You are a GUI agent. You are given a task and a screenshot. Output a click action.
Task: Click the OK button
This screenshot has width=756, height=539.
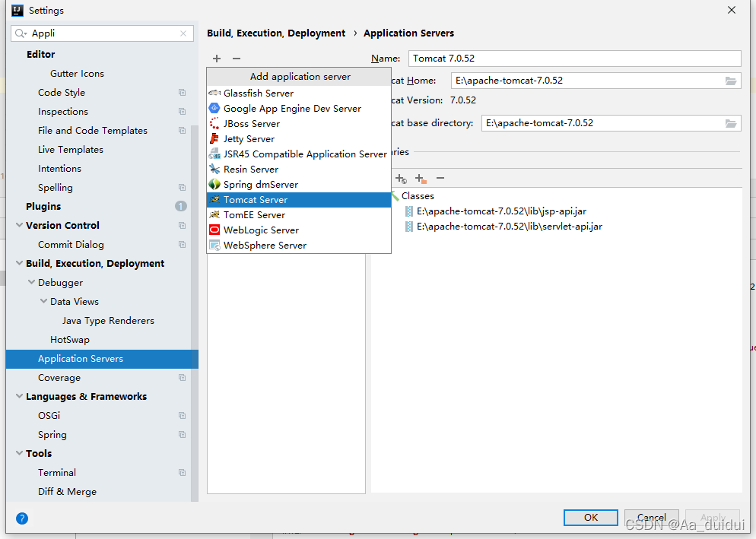coord(591,517)
